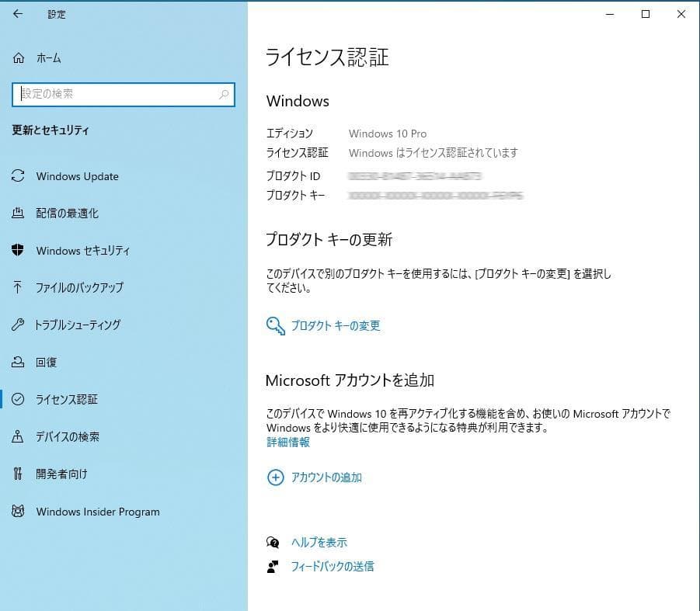Click the 更新とセキュリティ heading
Screen dimensions: 700x611
click(x=50, y=130)
